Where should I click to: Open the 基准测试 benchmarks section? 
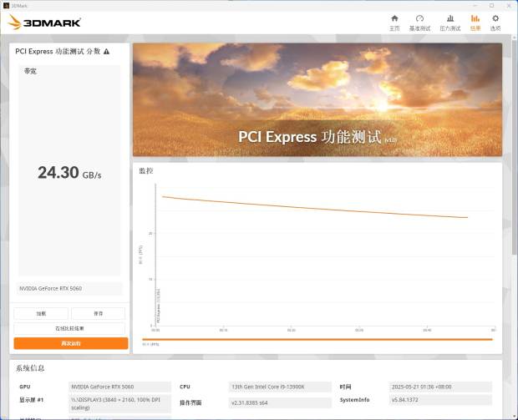(x=419, y=23)
